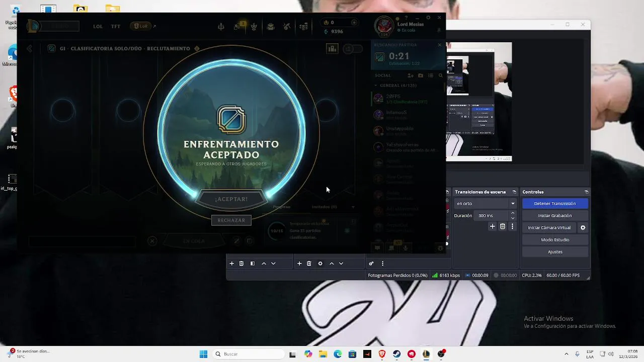
Task: Open the Clash trophy icon in the client header
Action: click(x=221, y=27)
